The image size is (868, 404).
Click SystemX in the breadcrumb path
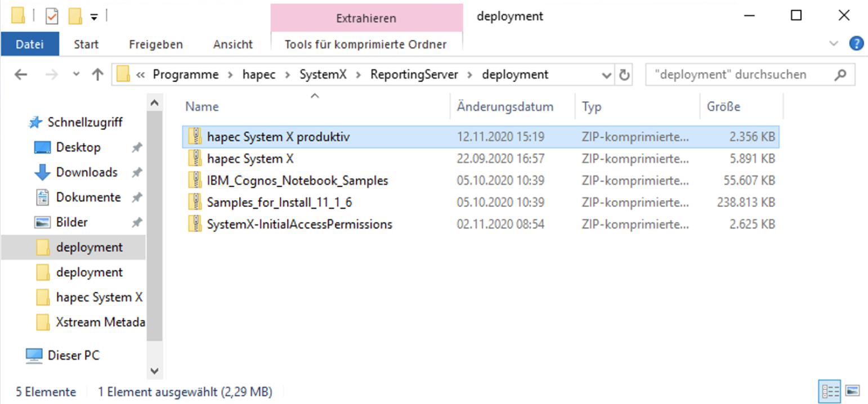point(323,74)
